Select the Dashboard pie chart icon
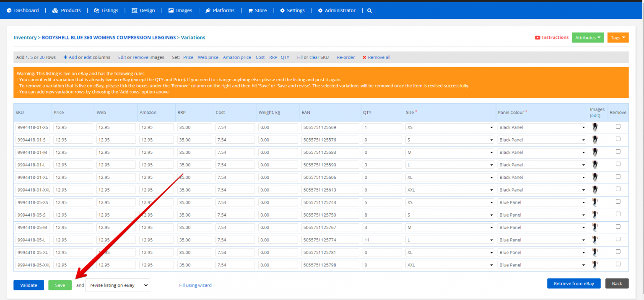The height and width of the screenshot is (300, 644). 10,10
